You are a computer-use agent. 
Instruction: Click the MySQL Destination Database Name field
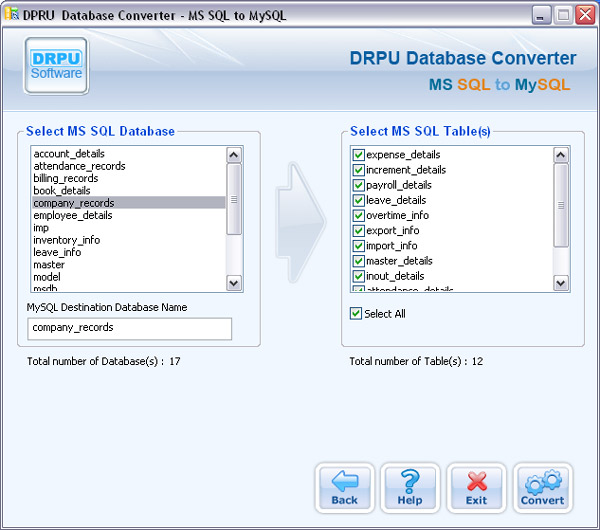(x=129, y=328)
